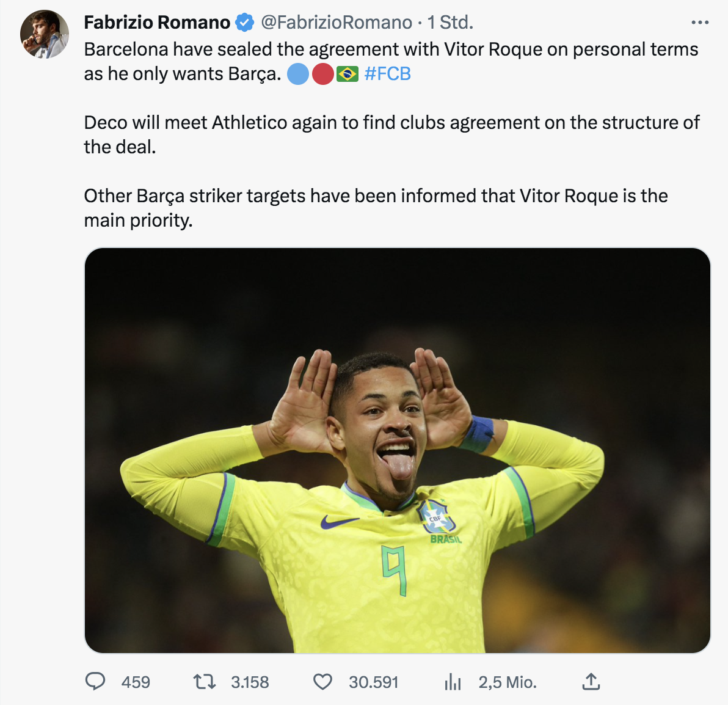Open the three-dot more options menu

click(x=700, y=23)
